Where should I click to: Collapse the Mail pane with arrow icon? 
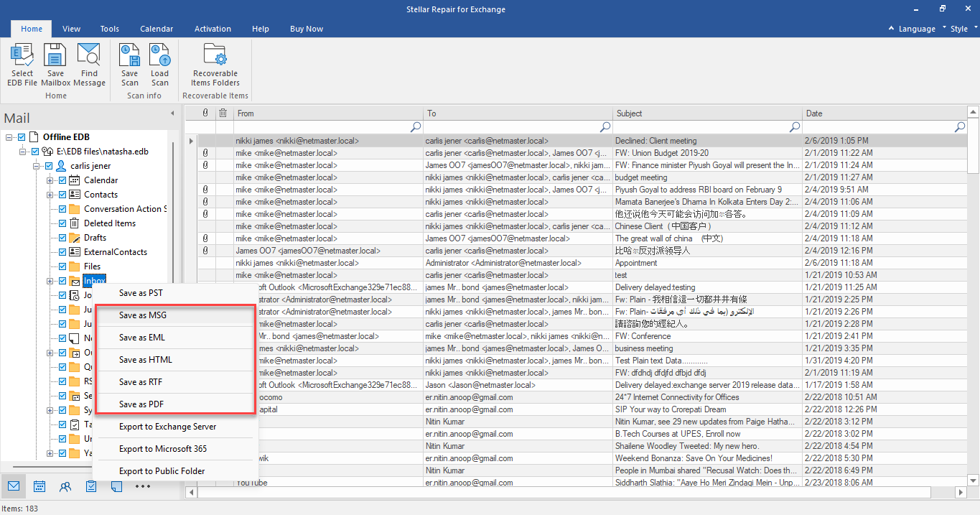pos(172,113)
